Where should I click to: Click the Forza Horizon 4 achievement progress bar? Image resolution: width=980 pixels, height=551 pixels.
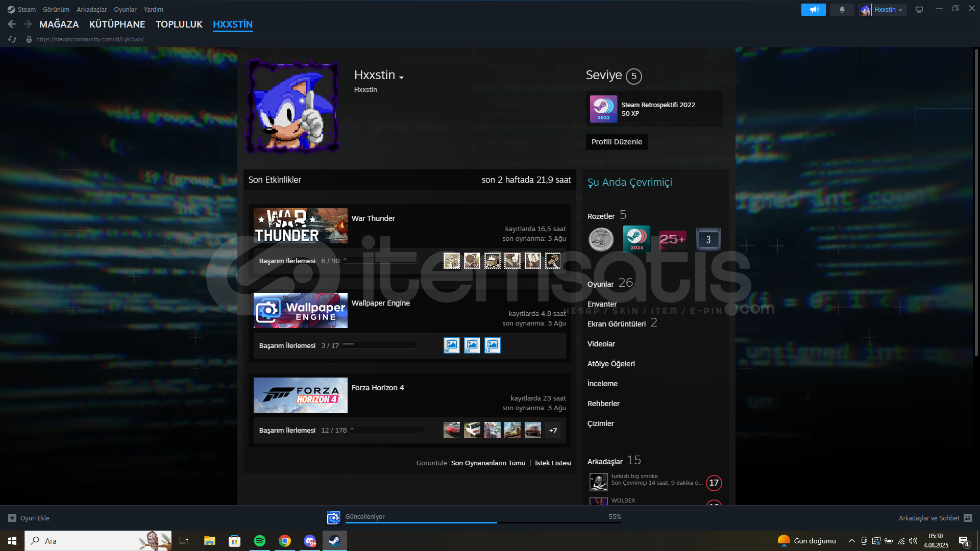click(387, 430)
